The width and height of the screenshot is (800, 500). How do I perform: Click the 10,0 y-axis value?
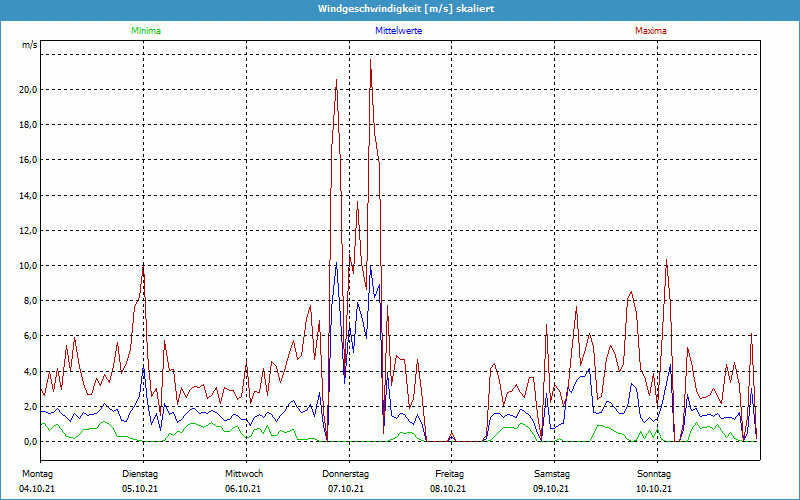click(x=28, y=266)
